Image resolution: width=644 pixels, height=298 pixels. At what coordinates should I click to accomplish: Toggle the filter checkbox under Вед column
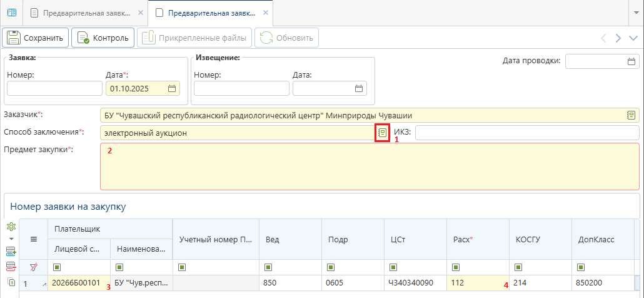pos(269,267)
